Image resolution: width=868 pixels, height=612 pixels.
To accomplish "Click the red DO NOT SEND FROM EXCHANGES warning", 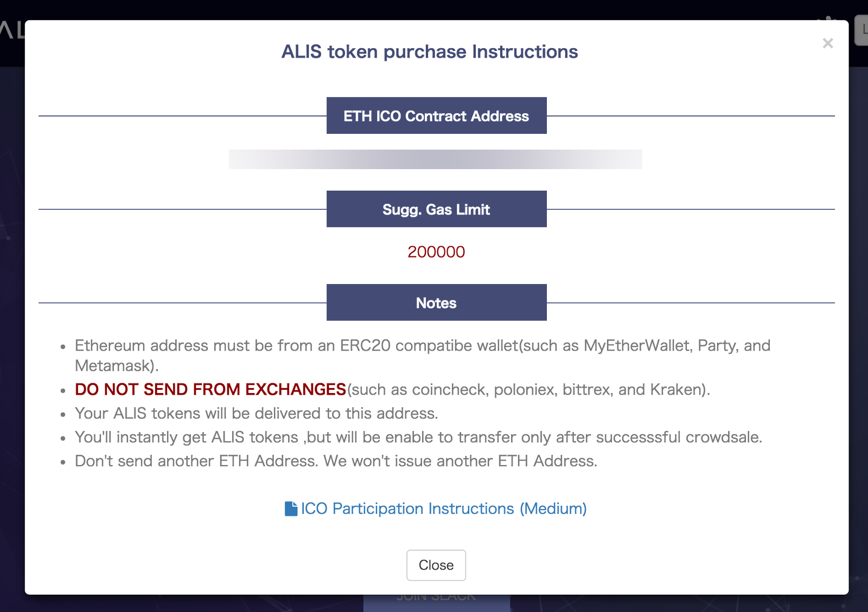I will pyautogui.click(x=210, y=389).
